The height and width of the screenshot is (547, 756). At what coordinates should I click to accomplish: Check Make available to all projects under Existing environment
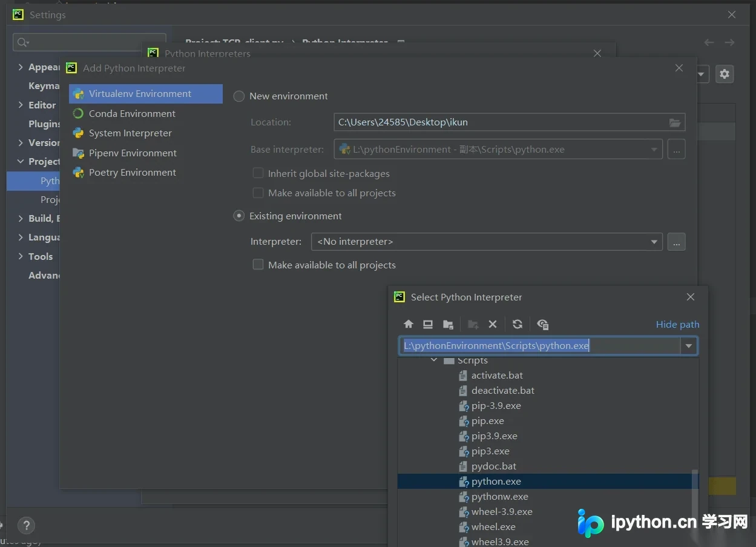[x=258, y=265]
